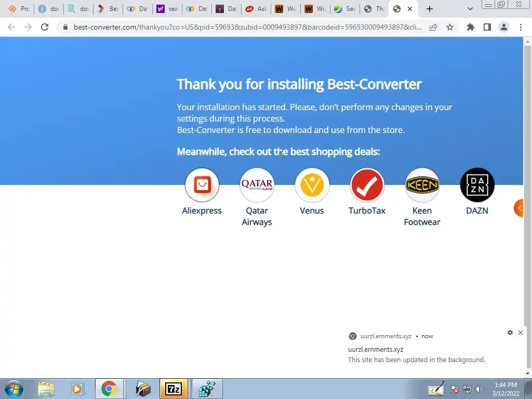Click the Aliexpress shopping deal icon
This screenshot has width=532, height=399.
[202, 185]
